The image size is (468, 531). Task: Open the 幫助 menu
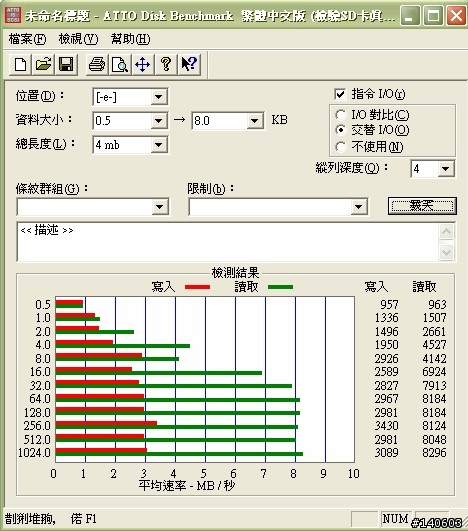130,39
